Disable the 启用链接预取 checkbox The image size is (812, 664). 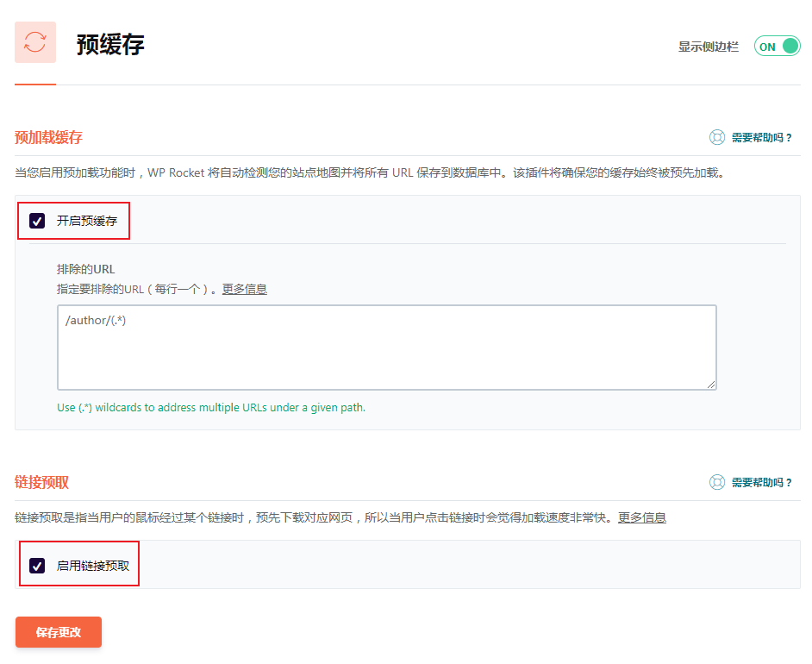[x=37, y=566]
